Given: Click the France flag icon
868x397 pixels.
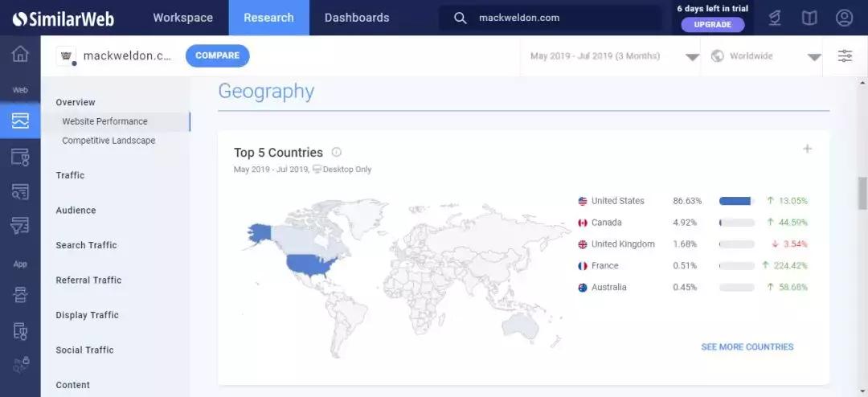Looking at the screenshot, I should (x=583, y=266).
